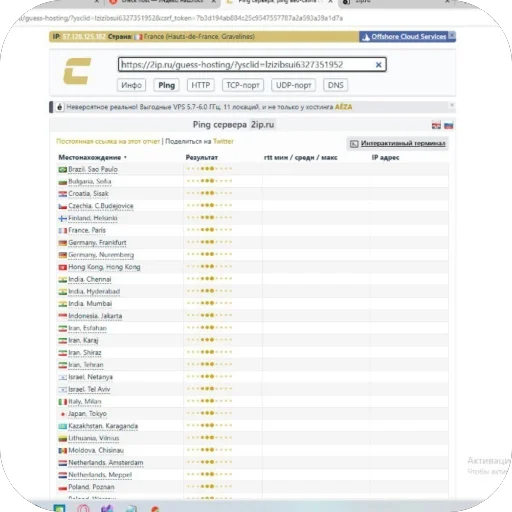512x512 pixels.
Task: Select the Czechia, C.Budejovice location
Action: (101, 206)
